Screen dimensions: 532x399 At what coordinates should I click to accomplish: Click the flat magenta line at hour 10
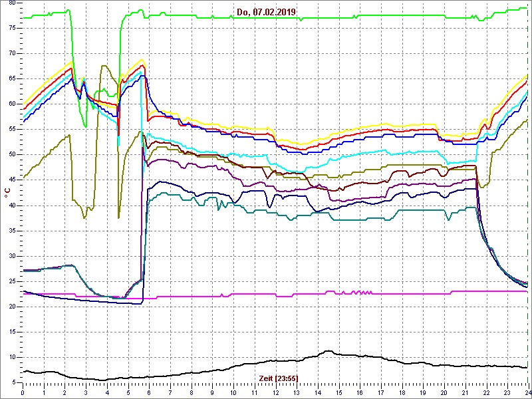(233, 294)
